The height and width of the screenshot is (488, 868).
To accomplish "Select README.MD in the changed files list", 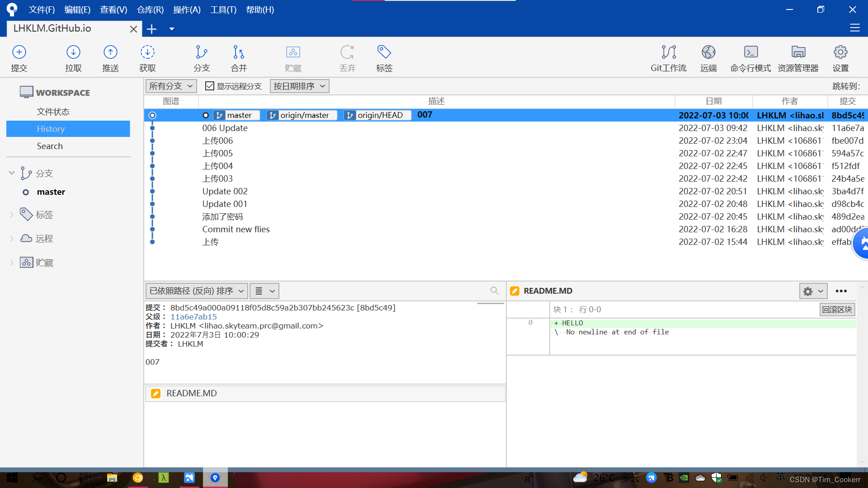I will tap(191, 393).
